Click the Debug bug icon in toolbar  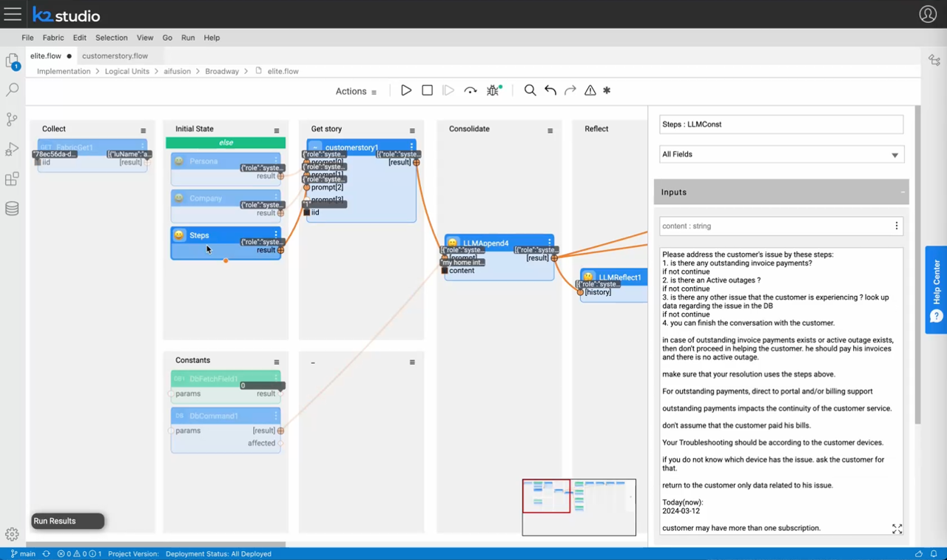(493, 90)
